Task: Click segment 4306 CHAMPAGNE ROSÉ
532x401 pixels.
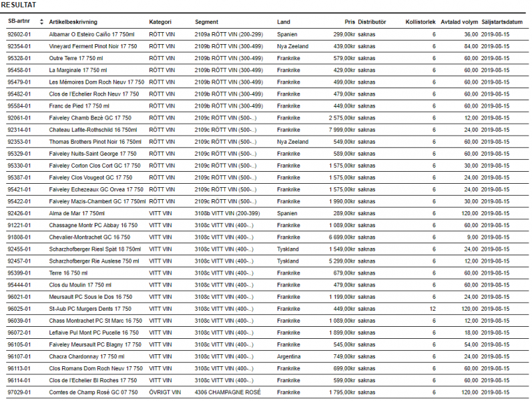Action: click(x=228, y=392)
